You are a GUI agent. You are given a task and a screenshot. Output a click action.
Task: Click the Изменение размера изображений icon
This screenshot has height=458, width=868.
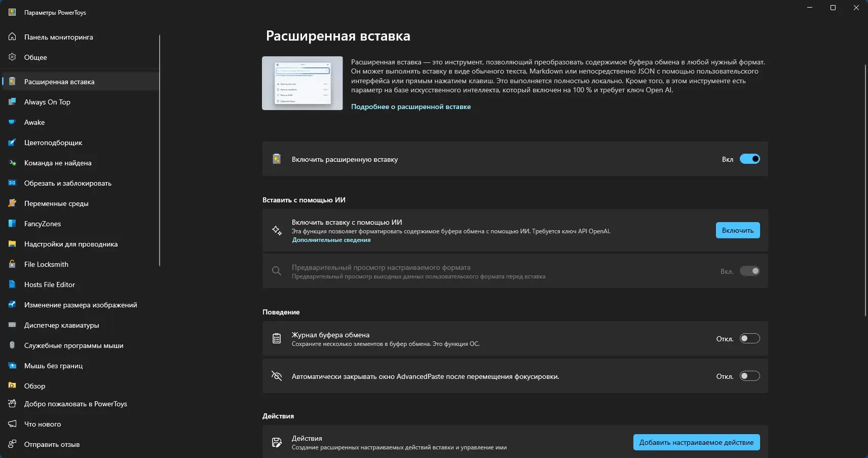(12, 305)
